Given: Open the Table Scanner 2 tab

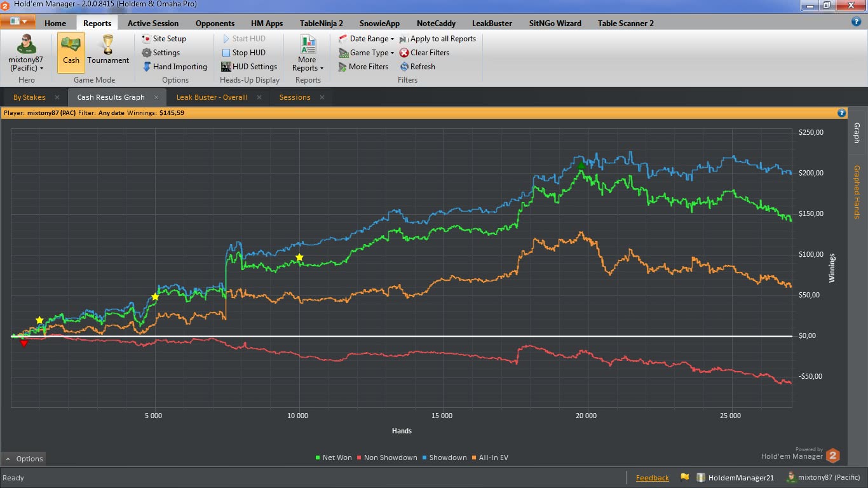Looking at the screenshot, I should (626, 23).
